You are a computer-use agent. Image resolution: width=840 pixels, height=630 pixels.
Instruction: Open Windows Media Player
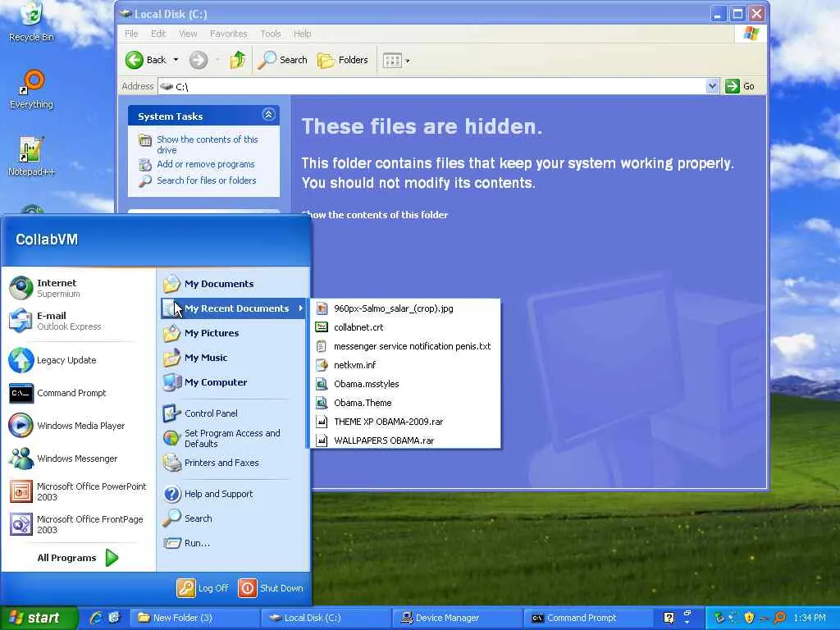pyautogui.click(x=78, y=426)
